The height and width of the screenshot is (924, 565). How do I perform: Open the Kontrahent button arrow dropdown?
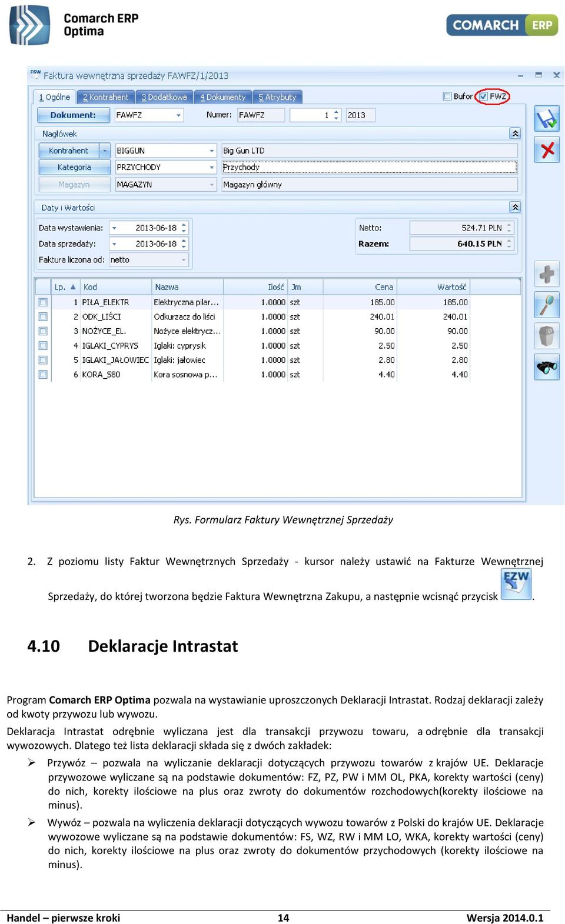(105, 151)
